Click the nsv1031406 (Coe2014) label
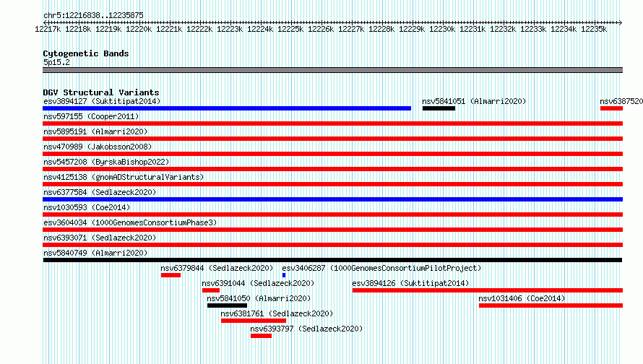Viewport: 643px width, 364px height. 522,298
